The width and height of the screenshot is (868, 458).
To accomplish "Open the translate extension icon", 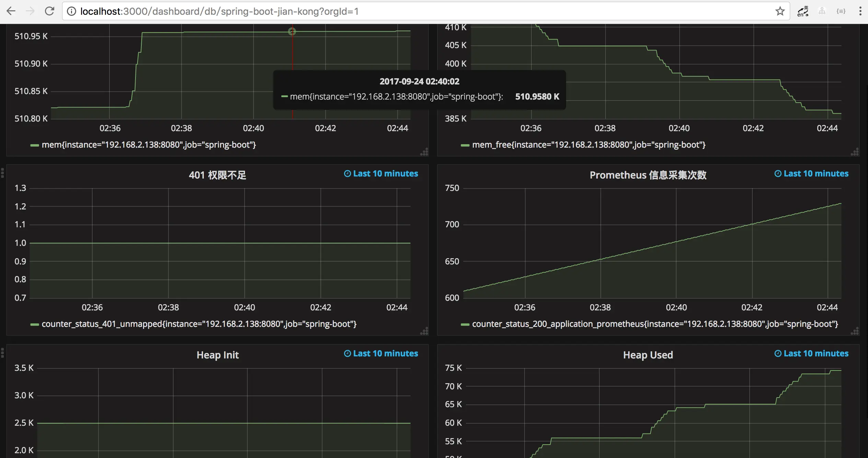I will [803, 11].
